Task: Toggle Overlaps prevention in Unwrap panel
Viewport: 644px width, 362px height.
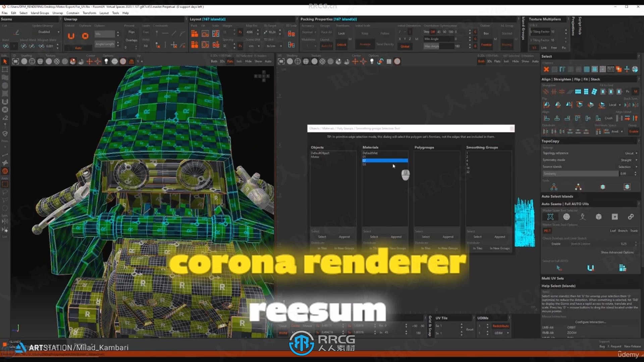Action: click(131, 40)
